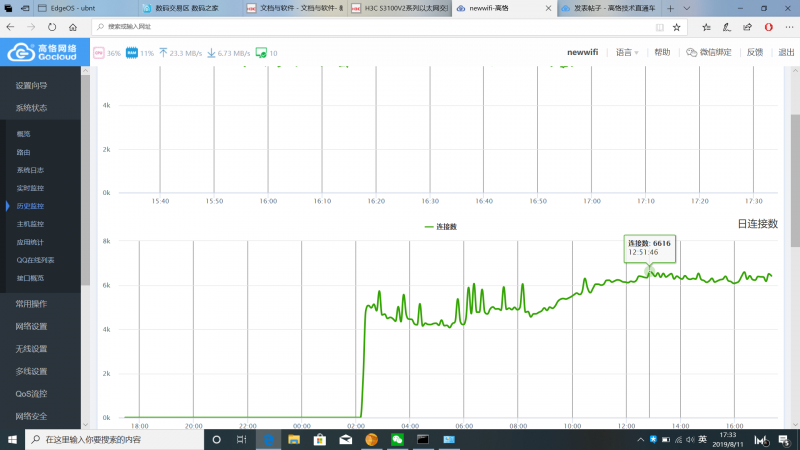Click the Opera extension icon
This screenshot has height=450, width=800.
point(768,27)
